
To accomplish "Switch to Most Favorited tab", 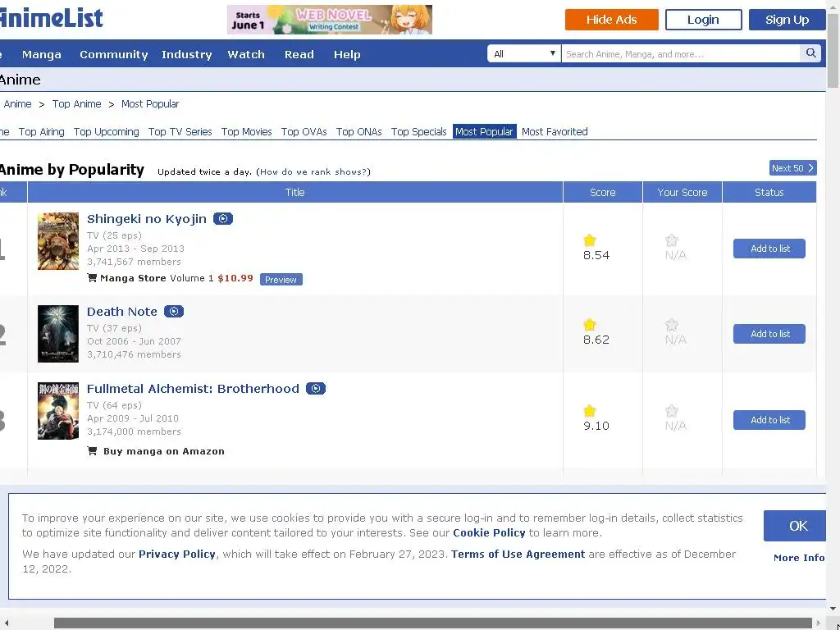I will (555, 132).
